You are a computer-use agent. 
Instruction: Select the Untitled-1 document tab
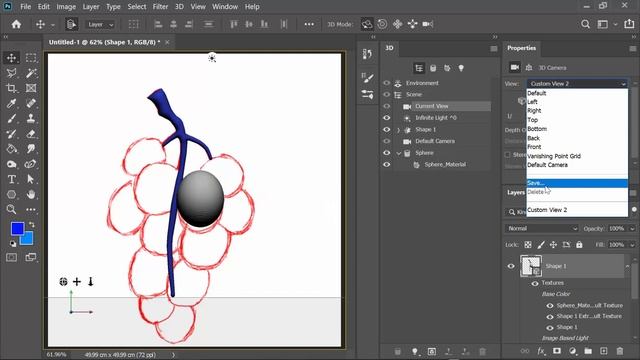104,42
